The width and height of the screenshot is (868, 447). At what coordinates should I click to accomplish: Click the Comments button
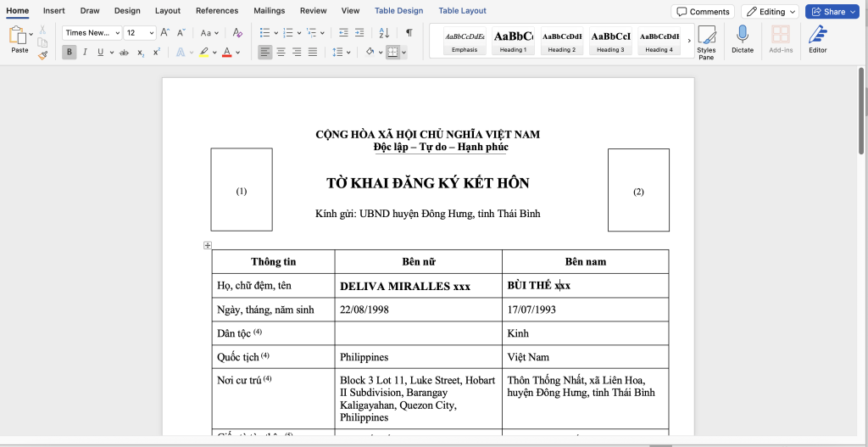click(x=703, y=12)
